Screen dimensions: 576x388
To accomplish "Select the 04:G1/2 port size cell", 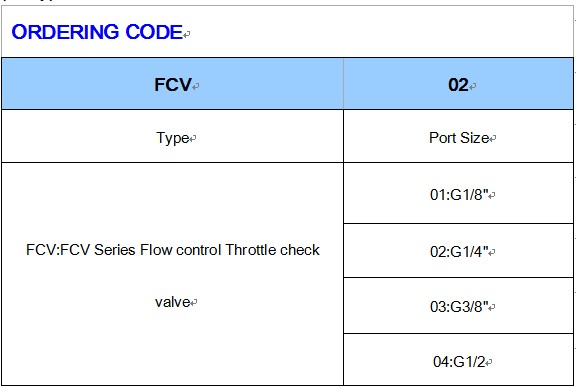I will (x=458, y=360).
